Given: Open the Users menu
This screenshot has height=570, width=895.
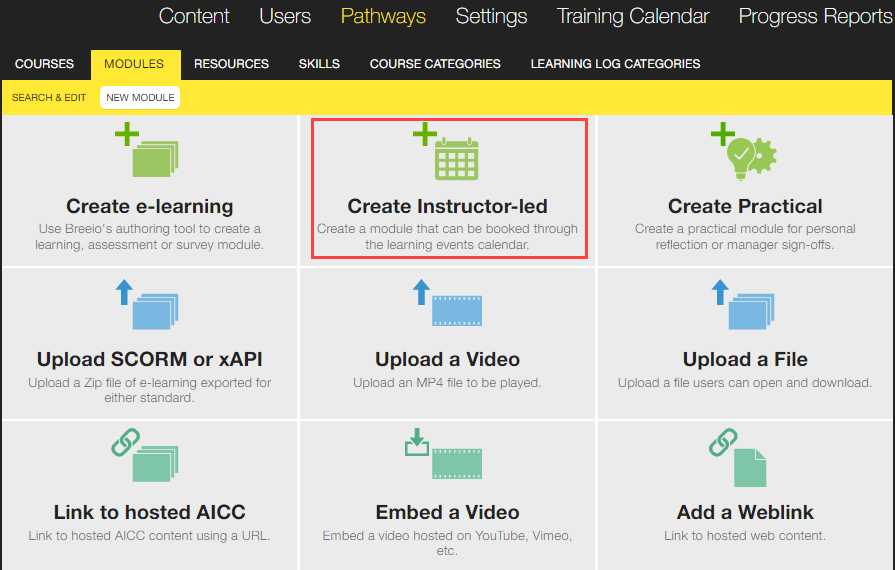Looking at the screenshot, I should 285,16.
